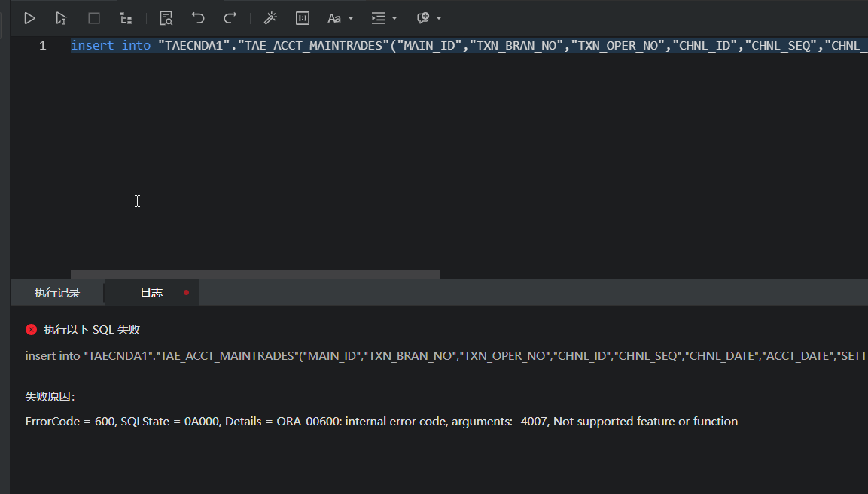Viewport: 868px width, 494px height.
Task: Click the boxed 1:1 toolbar icon
Action: (303, 18)
